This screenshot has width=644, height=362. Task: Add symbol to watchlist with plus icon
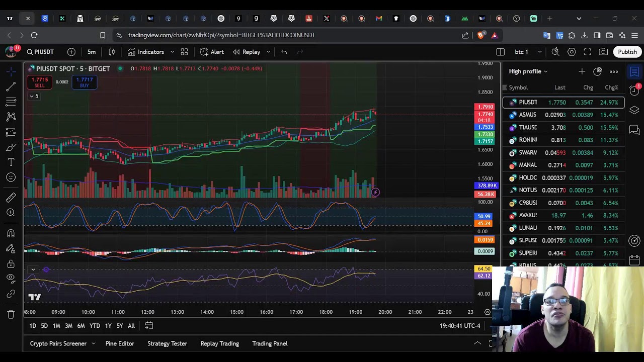pyautogui.click(x=582, y=71)
